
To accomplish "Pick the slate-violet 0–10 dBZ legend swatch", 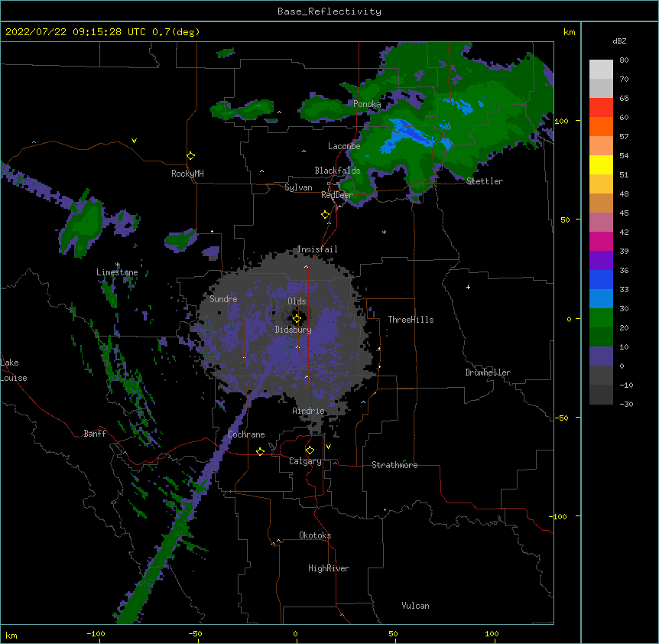I will click(x=601, y=356).
